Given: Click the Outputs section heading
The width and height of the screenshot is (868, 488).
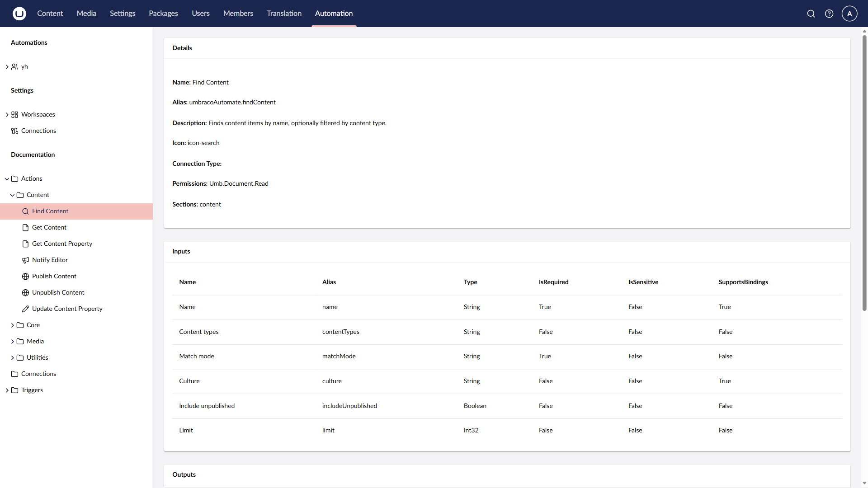Looking at the screenshot, I should (184, 475).
